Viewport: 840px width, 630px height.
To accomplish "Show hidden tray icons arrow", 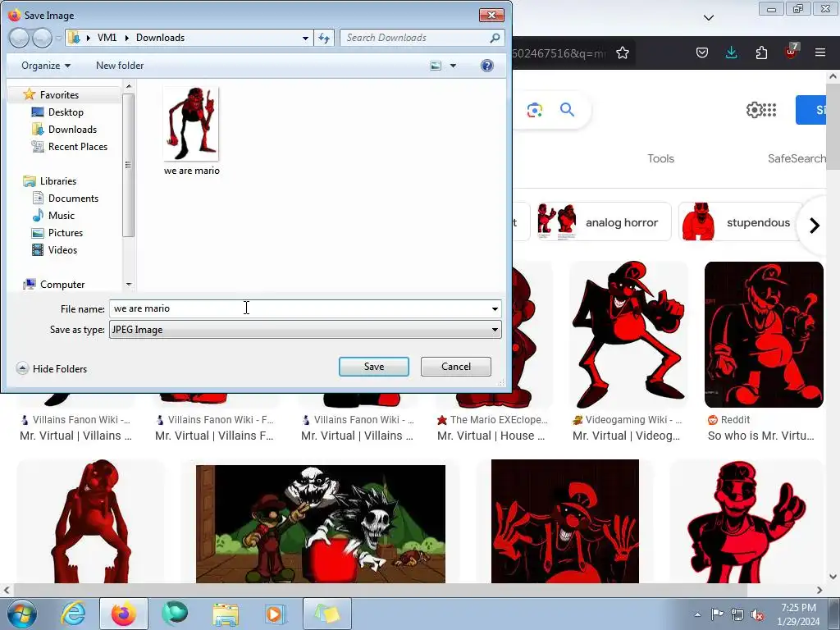I will click(697, 614).
